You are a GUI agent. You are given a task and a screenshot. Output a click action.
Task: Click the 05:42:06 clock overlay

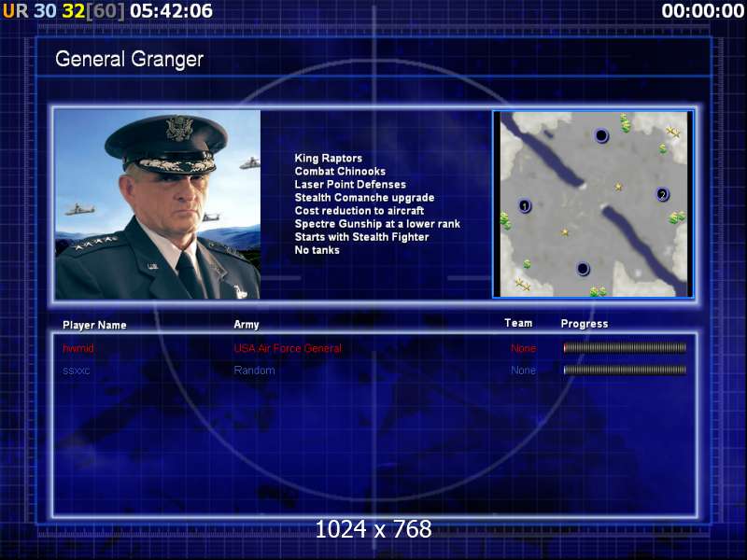(171, 11)
